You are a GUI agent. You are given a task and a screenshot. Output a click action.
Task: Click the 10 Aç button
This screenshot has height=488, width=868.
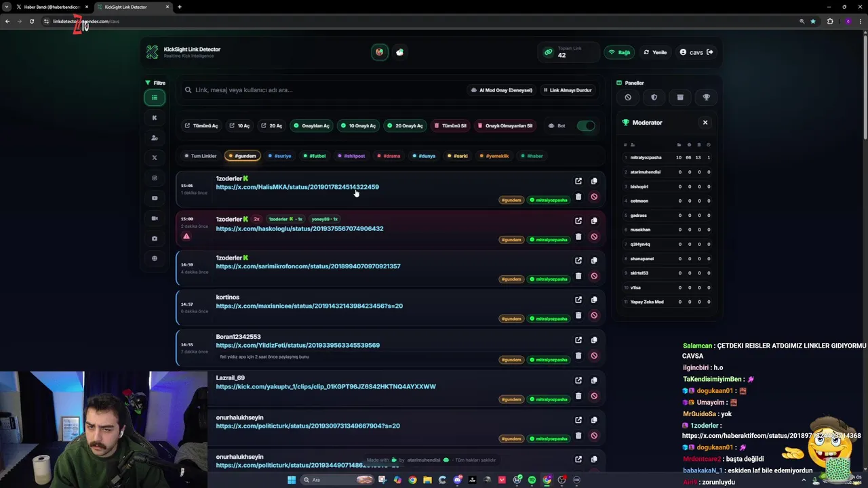[239, 125]
